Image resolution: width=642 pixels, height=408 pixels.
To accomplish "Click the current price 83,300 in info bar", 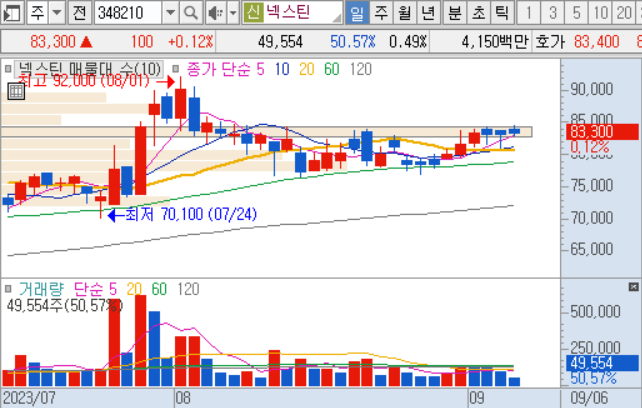I will (53, 41).
